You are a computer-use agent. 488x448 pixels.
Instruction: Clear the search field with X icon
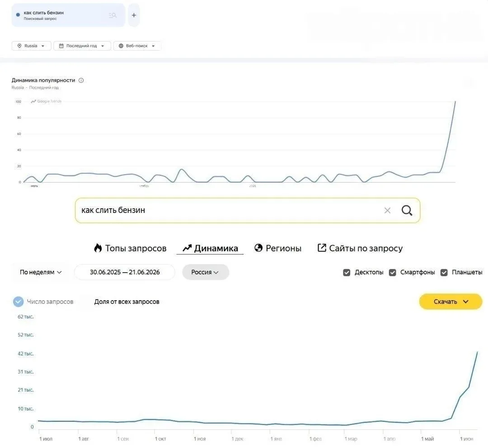click(387, 211)
